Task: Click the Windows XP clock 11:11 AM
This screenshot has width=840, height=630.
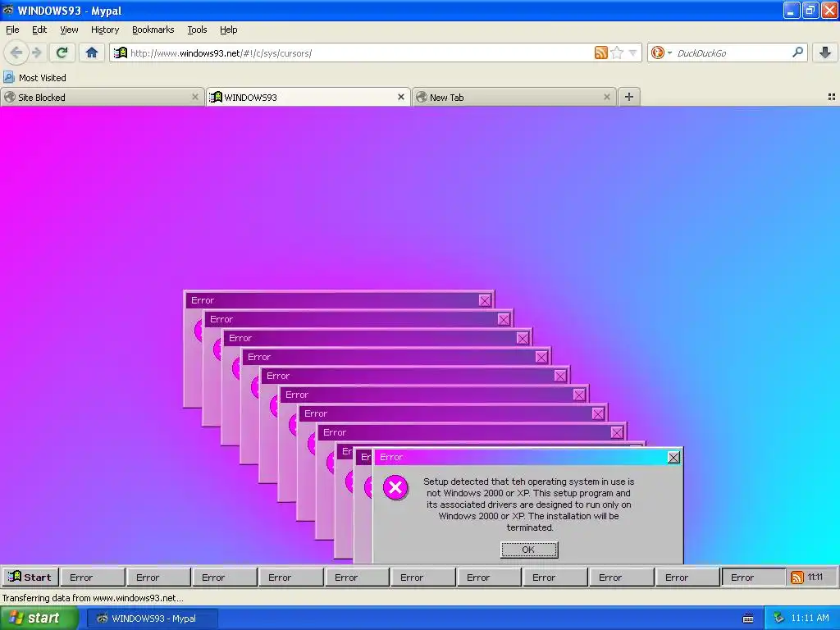Action: (x=810, y=619)
